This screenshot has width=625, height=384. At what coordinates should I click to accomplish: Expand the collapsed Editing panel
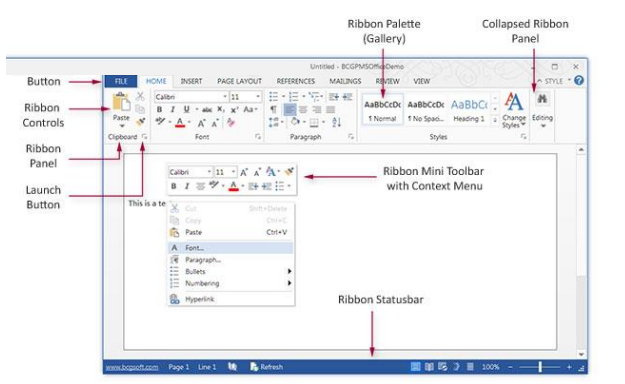click(x=542, y=110)
